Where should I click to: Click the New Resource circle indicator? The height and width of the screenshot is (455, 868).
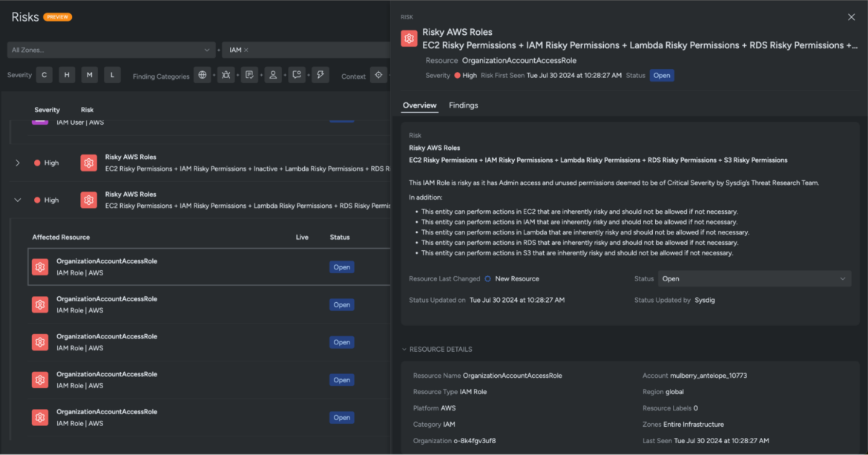tap(487, 279)
